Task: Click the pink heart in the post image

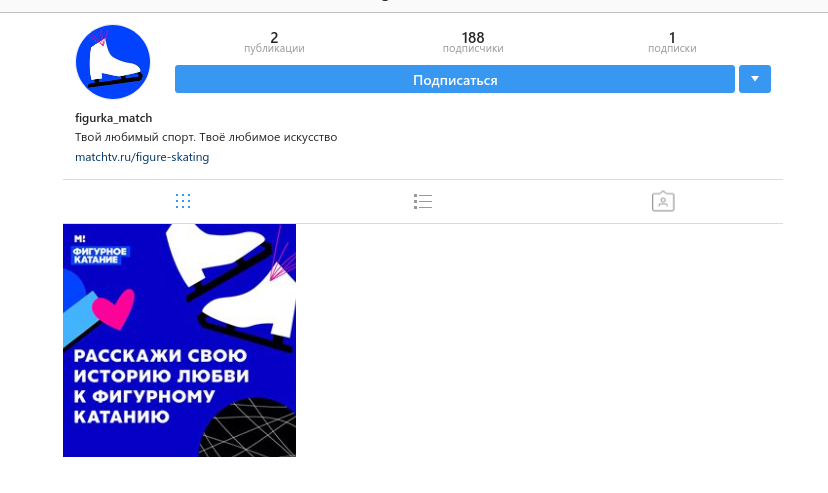Action: [114, 309]
